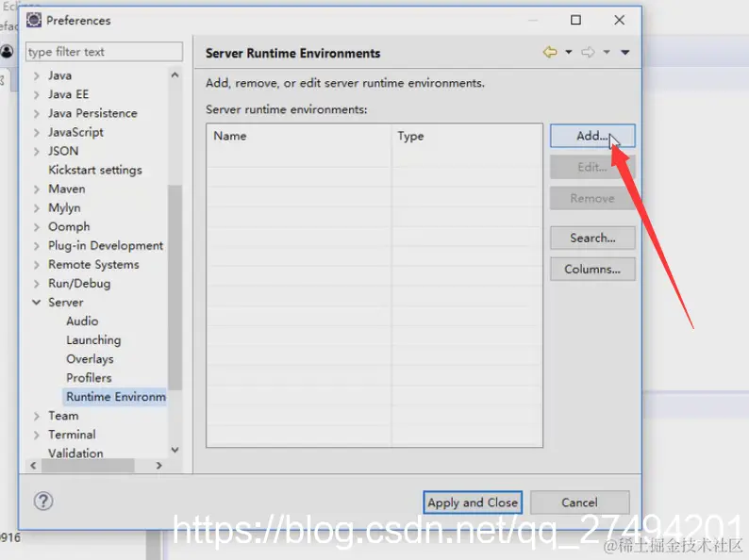749x560 pixels.
Task: Expand the Team tree node
Action: point(36,417)
